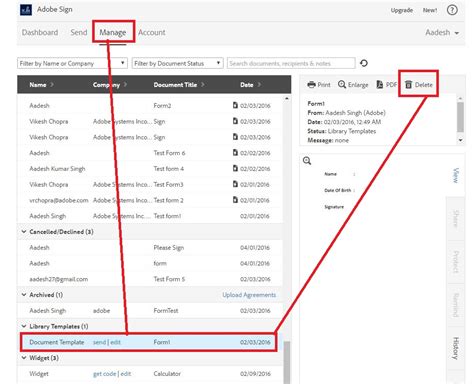Click get code link on Widget row
Image resolution: width=474 pixels, height=384 pixels.
click(104, 374)
